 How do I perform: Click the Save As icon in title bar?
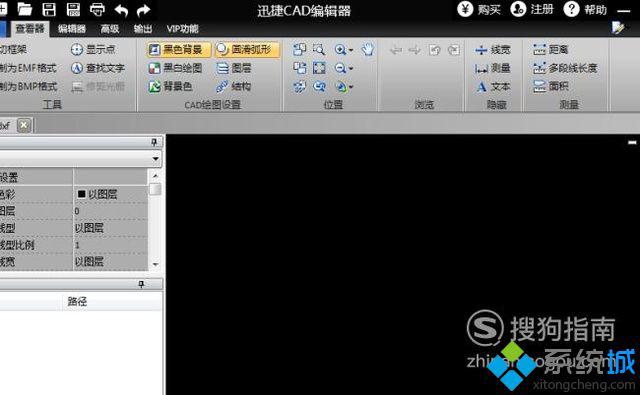[x=73, y=9]
